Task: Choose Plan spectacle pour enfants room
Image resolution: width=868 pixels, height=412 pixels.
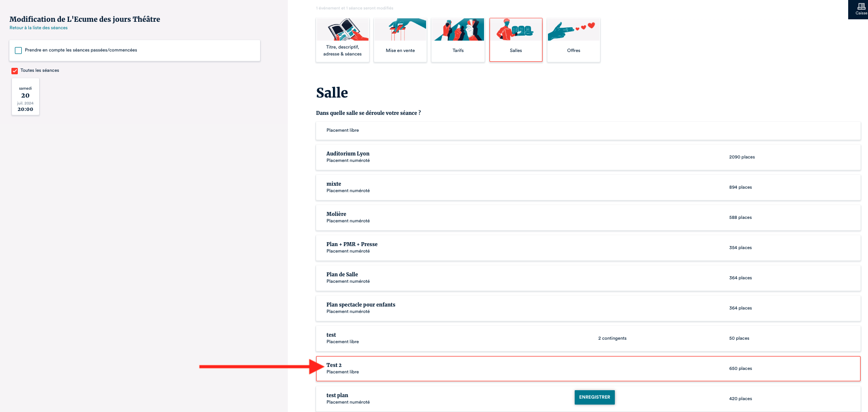Action: pos(588,308)
